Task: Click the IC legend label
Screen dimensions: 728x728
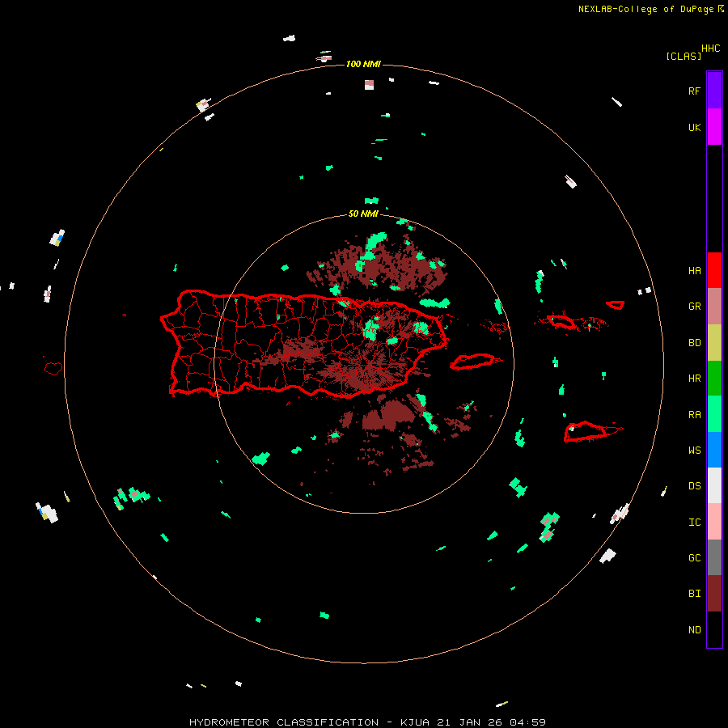Action: (694, 523)
